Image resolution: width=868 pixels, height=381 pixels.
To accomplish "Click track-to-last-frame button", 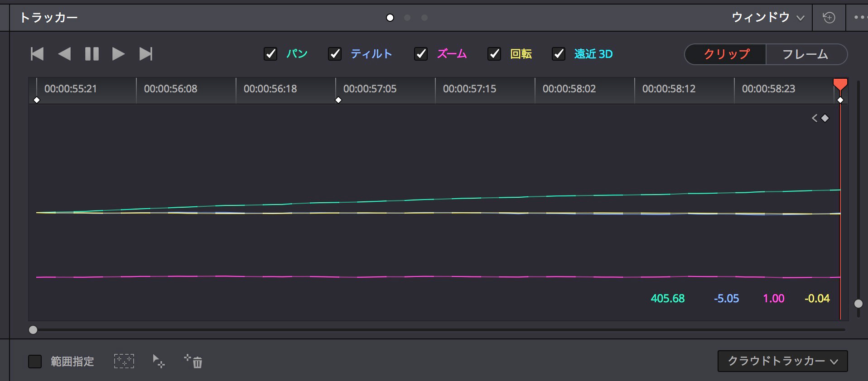I will tap(145, 54).
